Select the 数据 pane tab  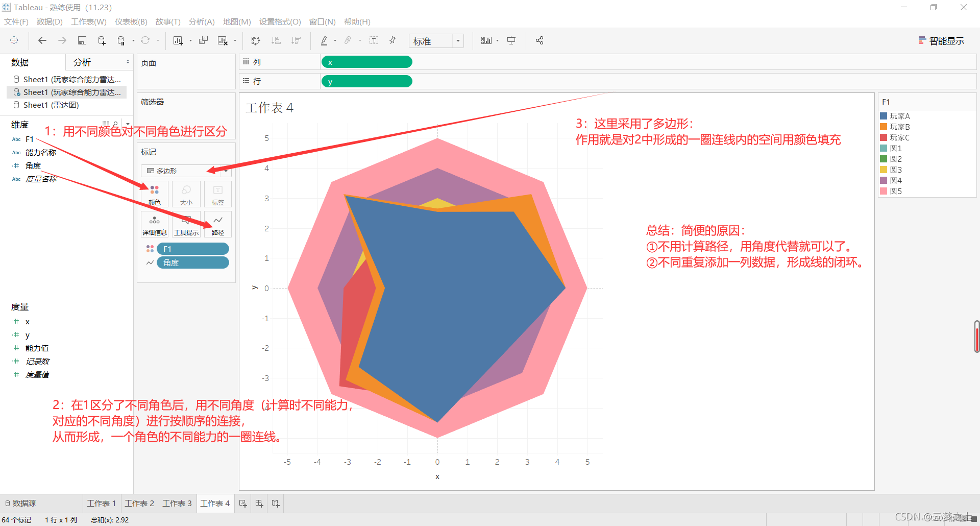pos(20,62)
